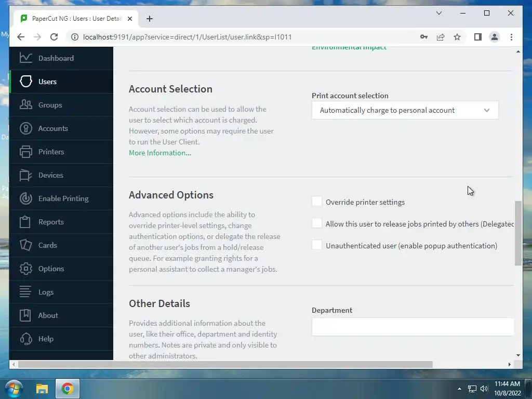Select Printers from the sidebar
532x399 pixels.
pyautogui.click(x=51, y=152)
